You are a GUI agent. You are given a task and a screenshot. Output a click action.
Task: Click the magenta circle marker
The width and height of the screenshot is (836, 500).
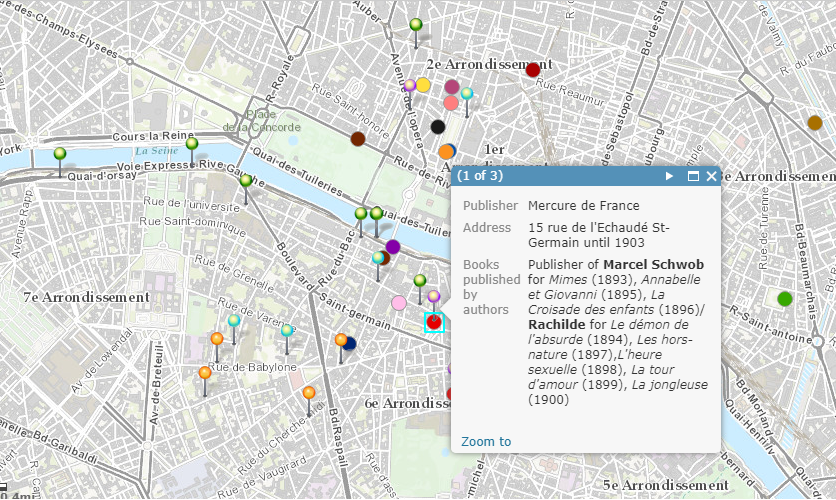tap(452, 87)
